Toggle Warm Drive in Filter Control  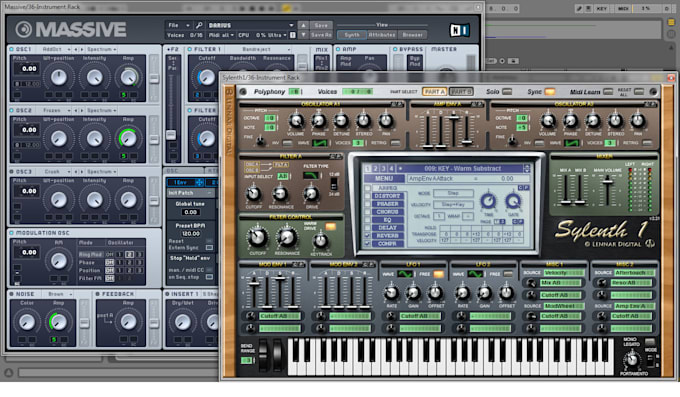tap(330, 226)
